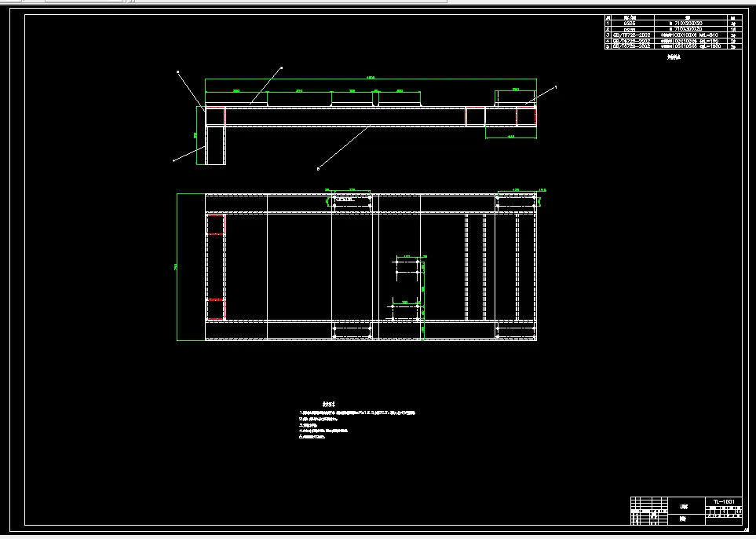Click the drawing number TL-1031 in title block

coord(724,502)
